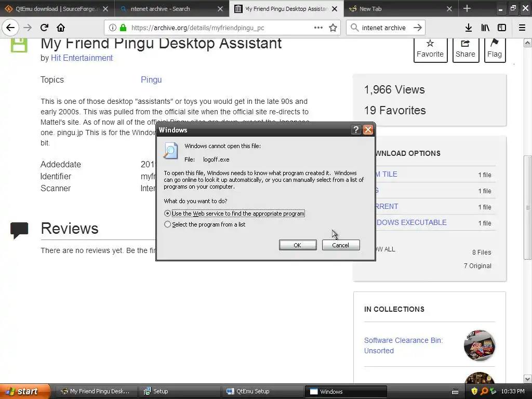The height and width of the screenshot is (399, 532).
Task: Click the 10:33 PM clock
Action: tap(513, 392)
